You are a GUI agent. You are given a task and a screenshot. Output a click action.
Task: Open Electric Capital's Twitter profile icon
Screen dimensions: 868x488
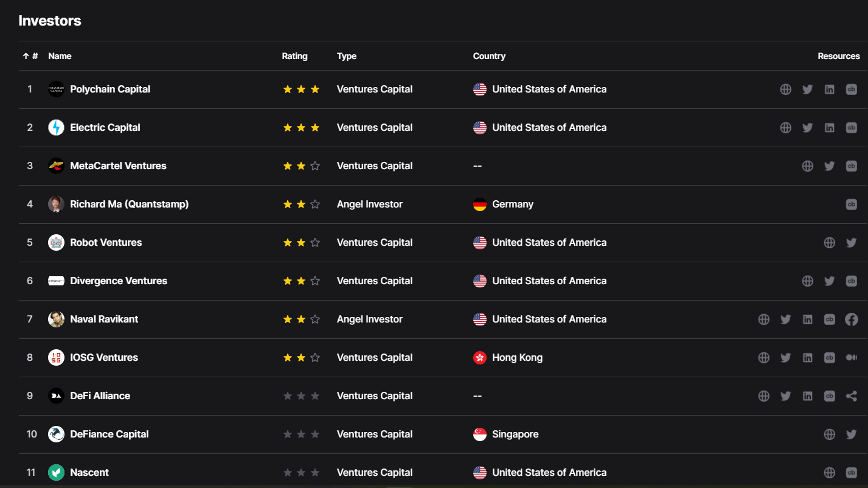point(807,128)
